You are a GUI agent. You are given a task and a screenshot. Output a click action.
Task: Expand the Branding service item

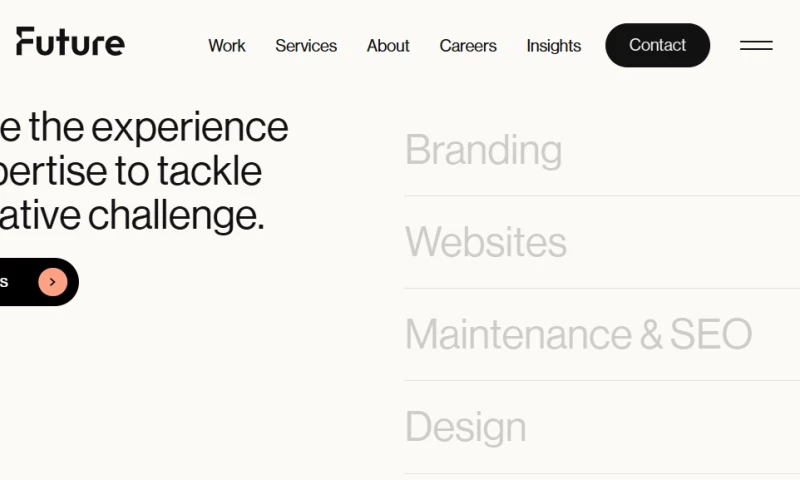tap(483, 150)
